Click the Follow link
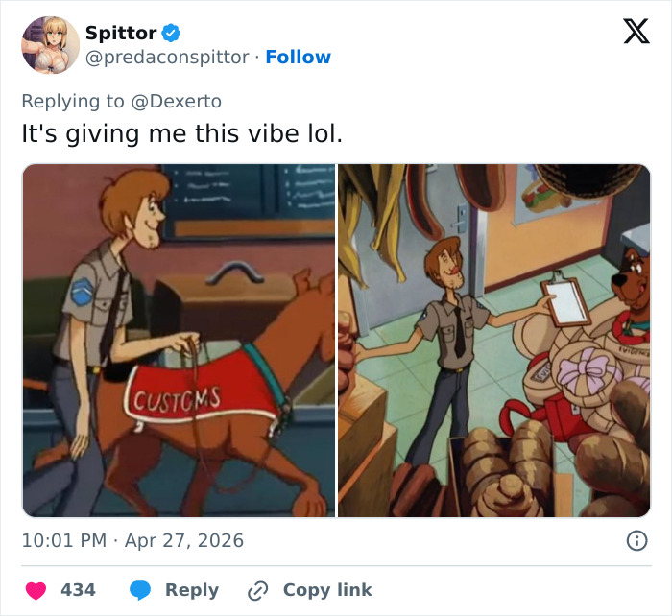 pos(298,57)
